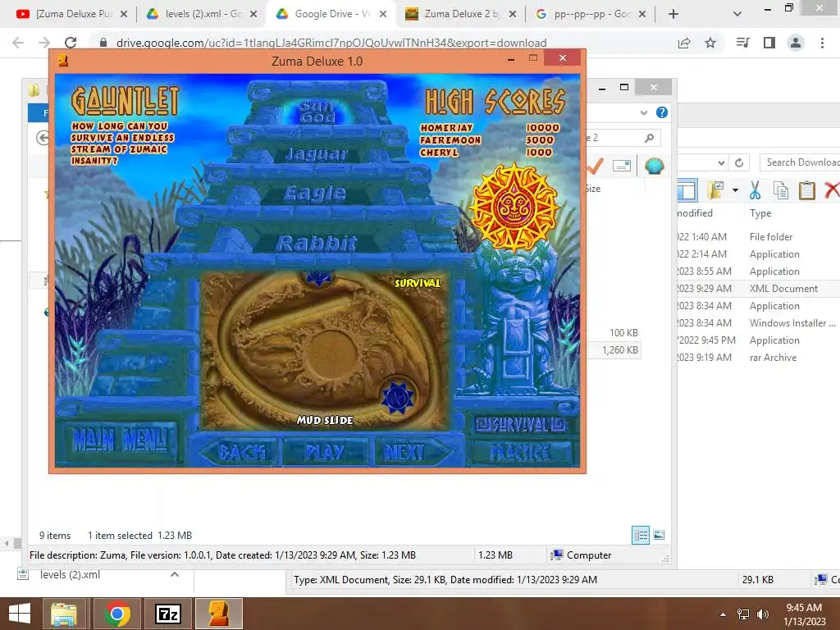Click the teal shell toolbar icon
The width and height of the screenshot is (840, 630).
point(654,166)
